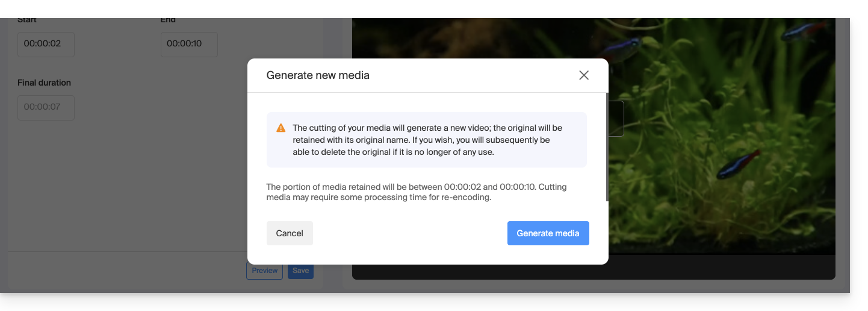Click the "Start" field label
Image resolution: width=868 pixels, height=311 pixels.
pos(27,20)
